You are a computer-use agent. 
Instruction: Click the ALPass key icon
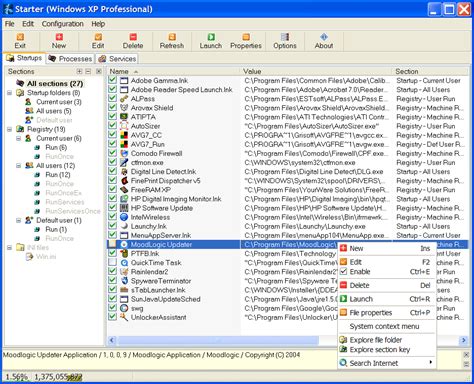[x=124, y=99]
